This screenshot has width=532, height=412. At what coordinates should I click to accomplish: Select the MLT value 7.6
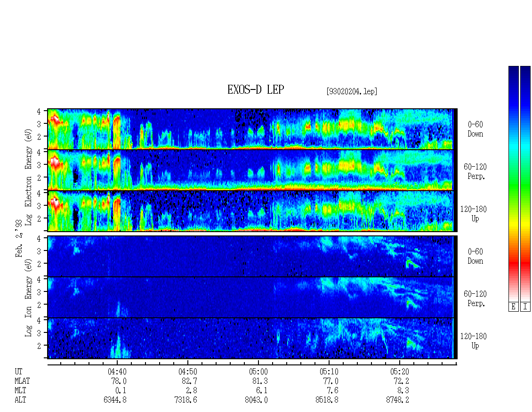coord(332,391)
